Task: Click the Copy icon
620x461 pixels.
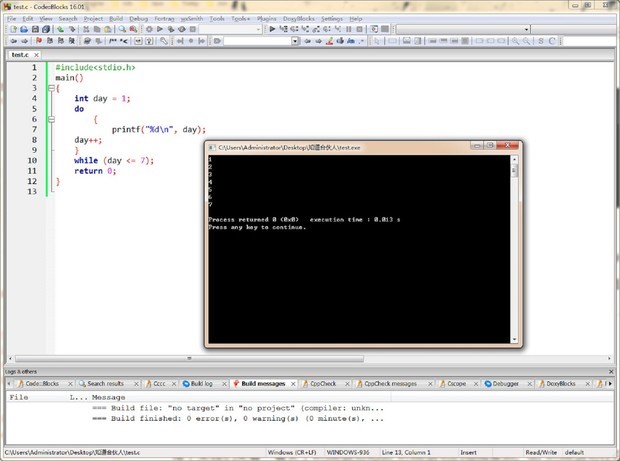Action: click(97, 29)
